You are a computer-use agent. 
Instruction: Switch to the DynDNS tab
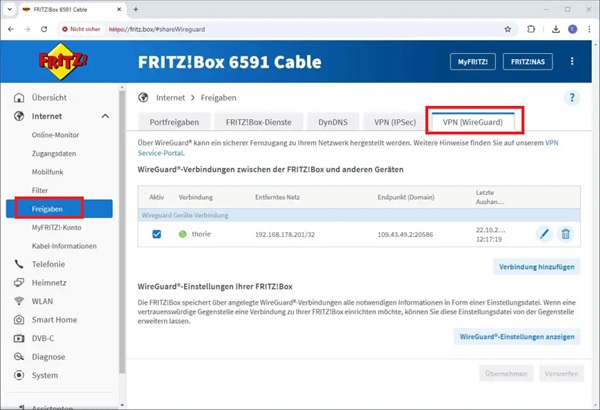pos(333,122)
